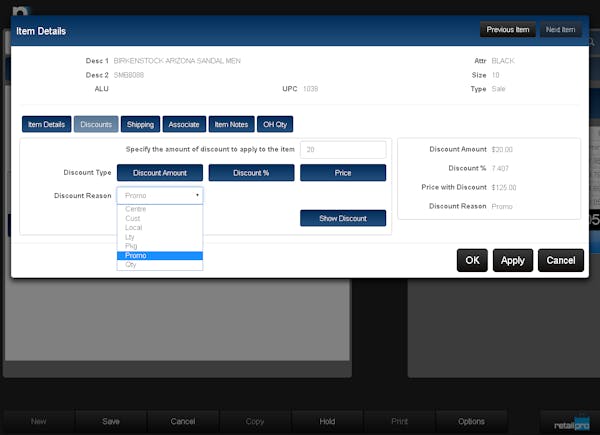Cancel the Item Details dialog
Viewport: 600px width, 435px height.
pyautogui.click(x=561, y=261)
